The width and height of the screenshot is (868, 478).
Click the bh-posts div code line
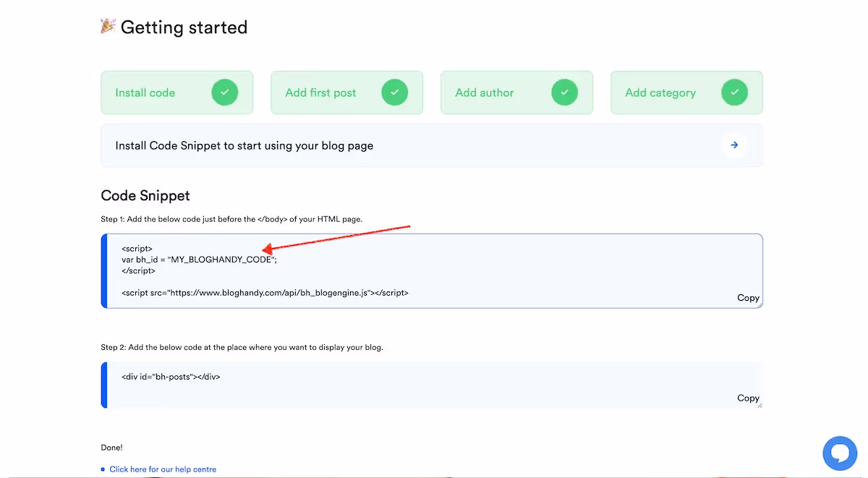(x=171, y=377)
